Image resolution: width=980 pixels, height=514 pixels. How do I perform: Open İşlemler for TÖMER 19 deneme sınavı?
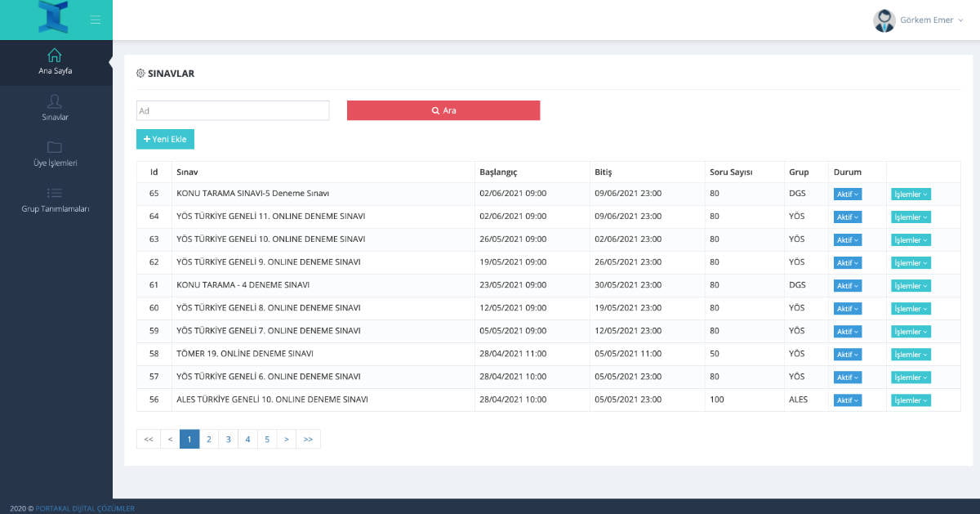910,354
